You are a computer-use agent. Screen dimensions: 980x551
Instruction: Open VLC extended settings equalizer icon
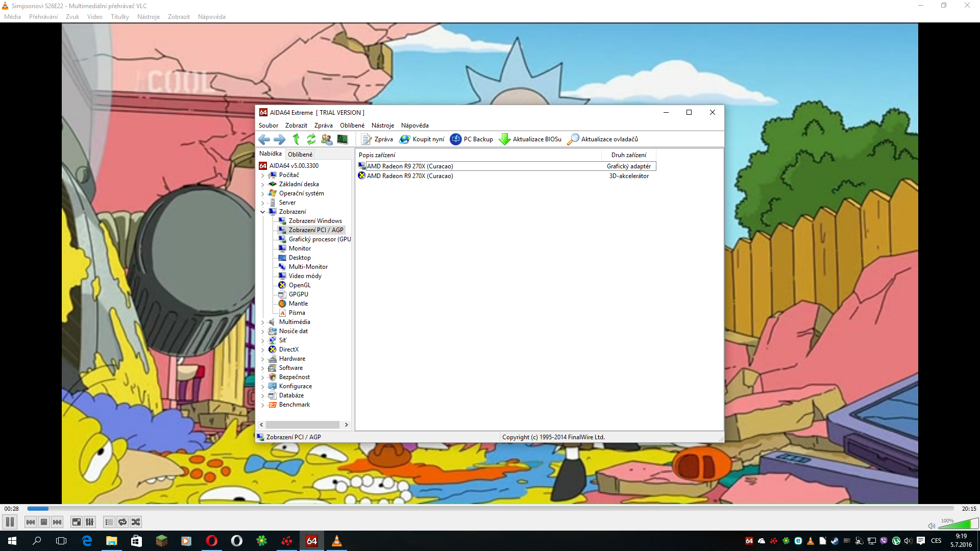(90, 522)
